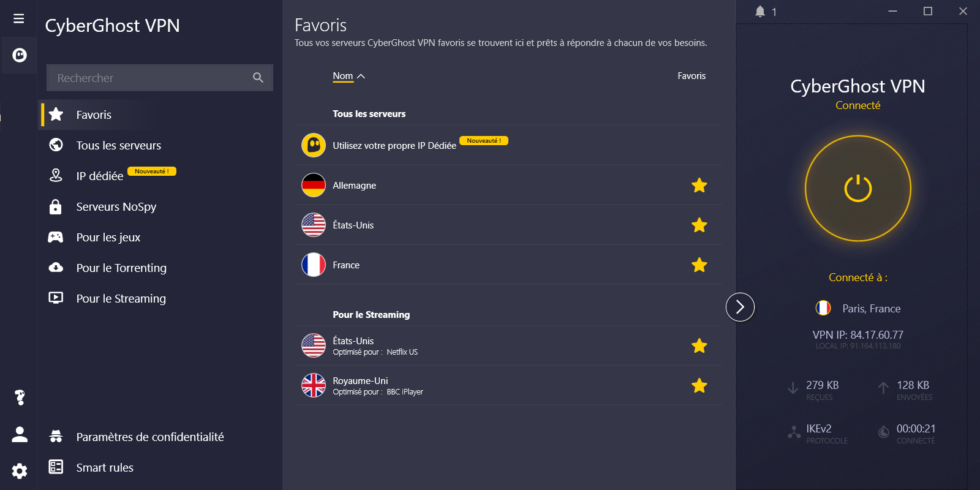Remove Royaume-Uni BBC iPlayer from favorites
980x490 pixels.
pos(699,386)
